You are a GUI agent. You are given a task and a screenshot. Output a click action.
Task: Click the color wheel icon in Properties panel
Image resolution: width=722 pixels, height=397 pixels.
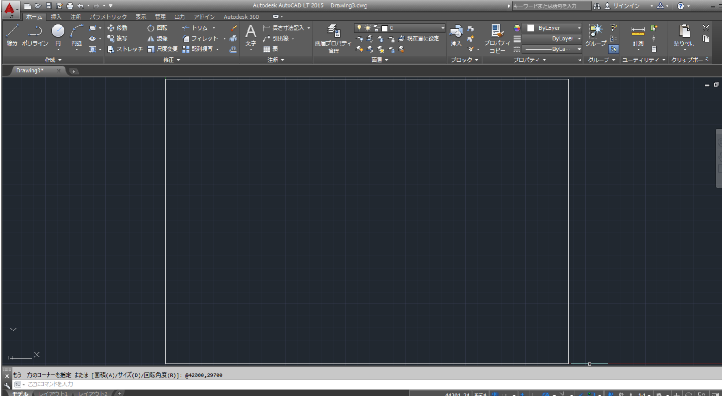[x=517, y=28]
